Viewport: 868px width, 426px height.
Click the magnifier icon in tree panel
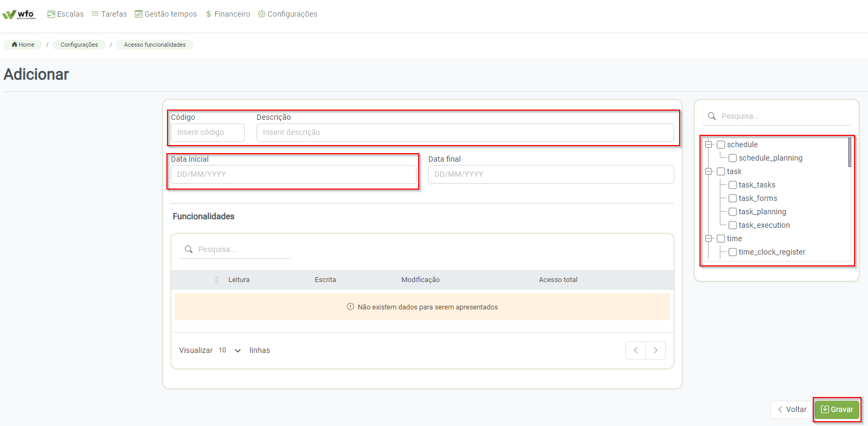[712, 116]
